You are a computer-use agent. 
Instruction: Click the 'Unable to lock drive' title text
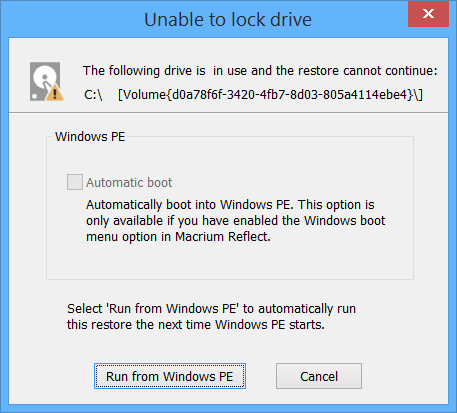point(228,19)
